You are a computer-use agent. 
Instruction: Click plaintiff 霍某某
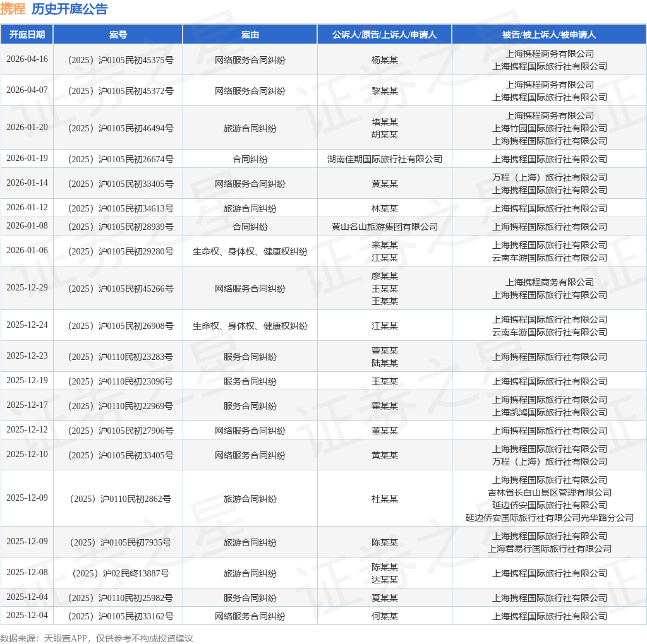(385, 406)
